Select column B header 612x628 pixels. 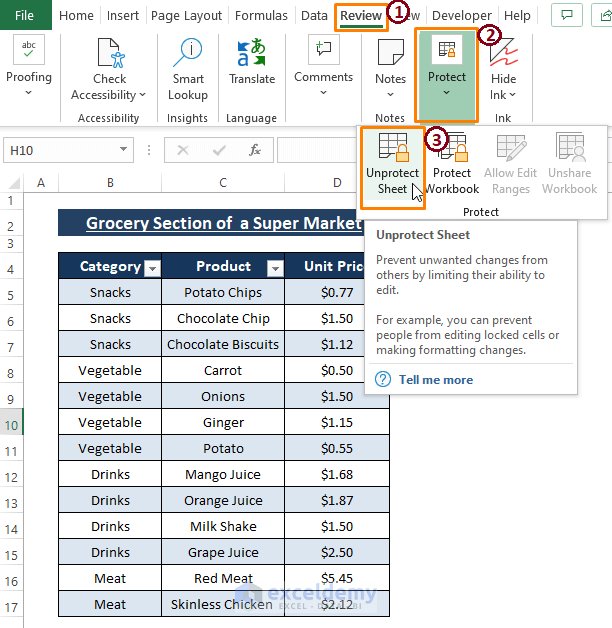coord(110,183)
